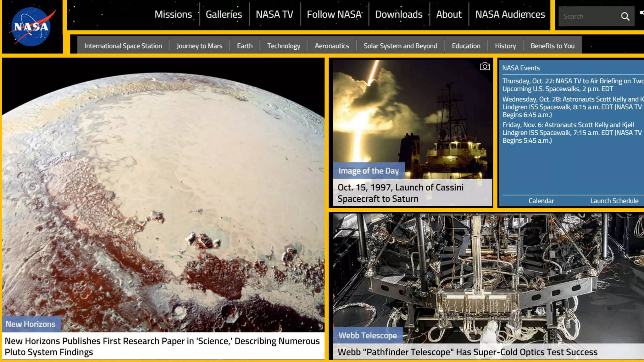Expand the Downloads menu
The width and height of the screenshot is (644, 362).
coord(398,14)
